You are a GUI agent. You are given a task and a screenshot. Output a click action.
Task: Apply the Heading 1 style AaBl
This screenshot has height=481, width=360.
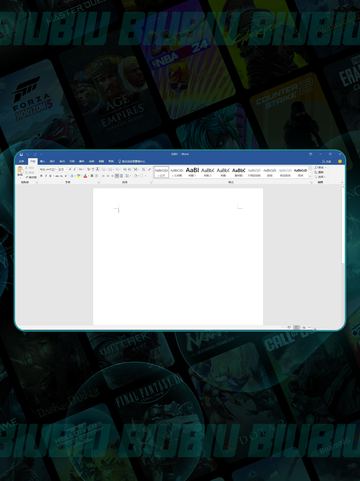pos(192,172)
